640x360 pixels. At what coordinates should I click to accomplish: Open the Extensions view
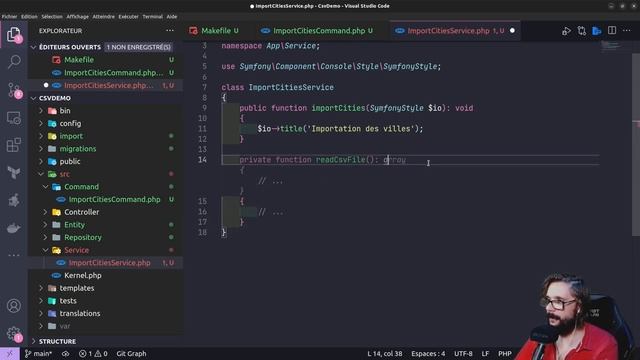coord(14,145)
